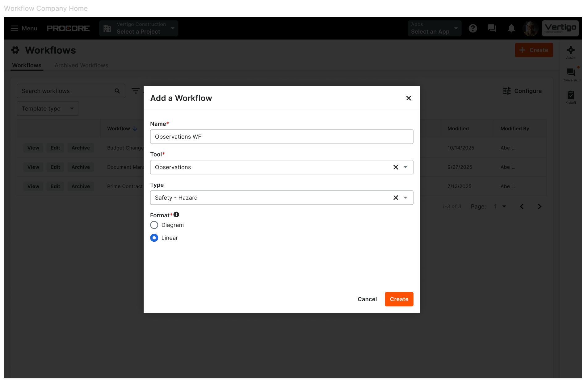Image resolution: width=588 pixels, height=384 pixels.
Task: Select the Linear format radio button
Action: tap(154, 238)
